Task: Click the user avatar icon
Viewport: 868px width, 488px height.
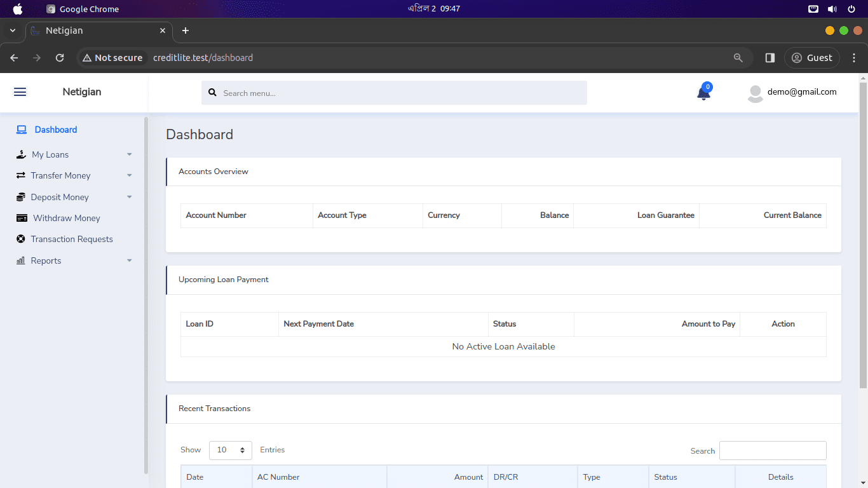Action: pos(756,93)
